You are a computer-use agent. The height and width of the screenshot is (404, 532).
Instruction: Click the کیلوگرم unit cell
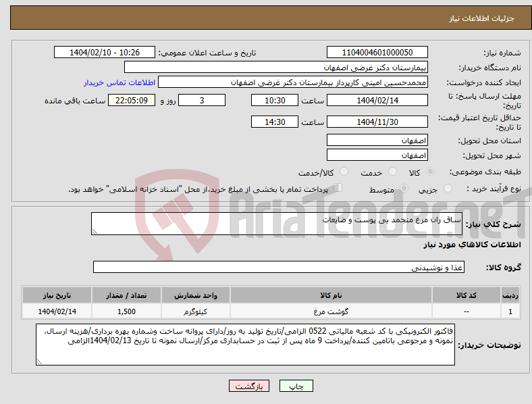pos(196,311)
